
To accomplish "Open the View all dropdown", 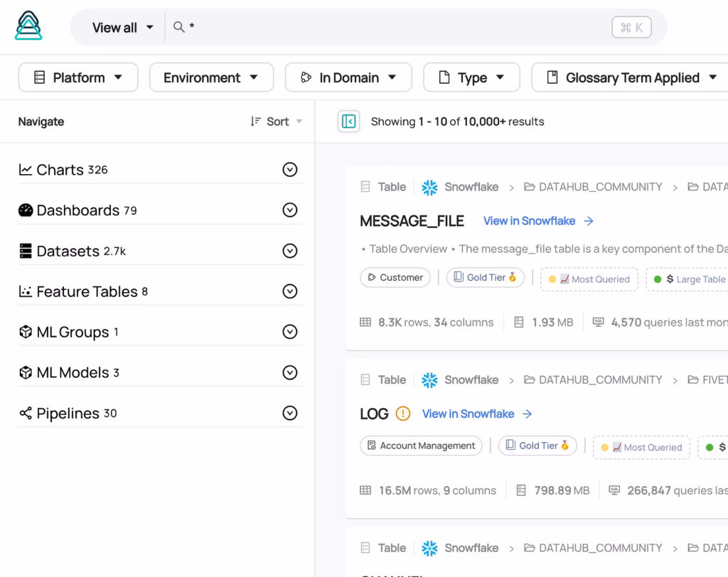I will [122, 27].
